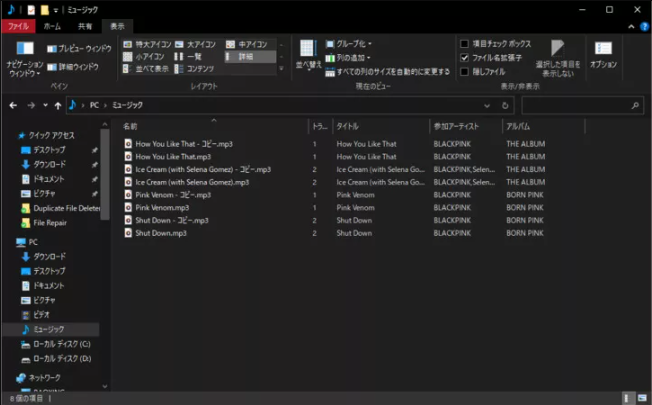Select 詳細 details layout
Viewport: 652px width, 405px height.
tap(250, 57)
